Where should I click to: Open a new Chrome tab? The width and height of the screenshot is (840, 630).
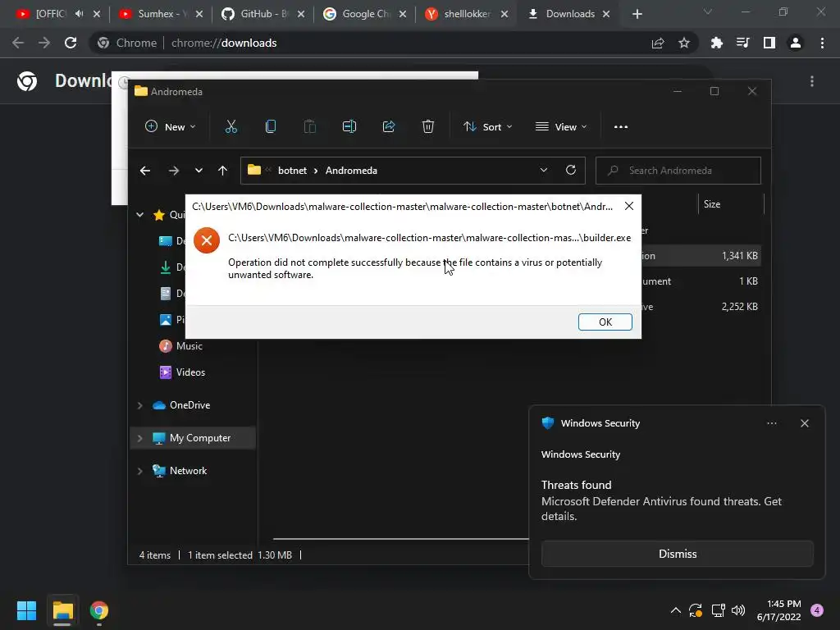pos(637,14)
